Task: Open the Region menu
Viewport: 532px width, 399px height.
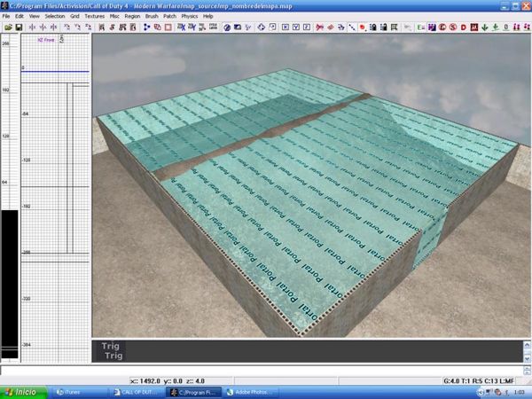Action: [132, 16]
